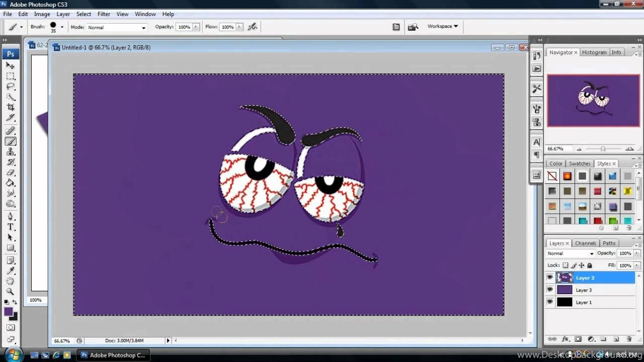Switch to the Channels tab
644x362 pixels.
coord(585,243)
